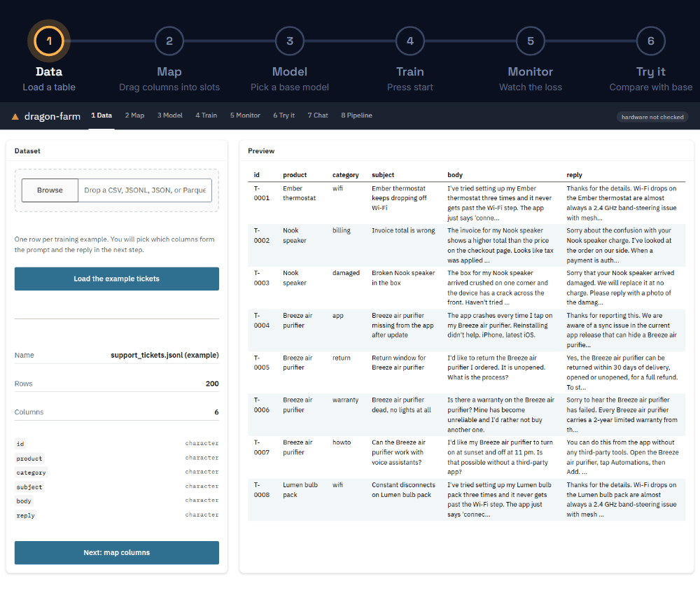Click the dragon-farm app title

52,117
